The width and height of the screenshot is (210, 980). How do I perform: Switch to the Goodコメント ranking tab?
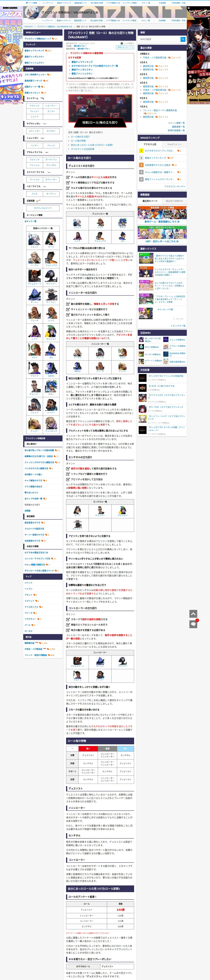click(174, 144)
